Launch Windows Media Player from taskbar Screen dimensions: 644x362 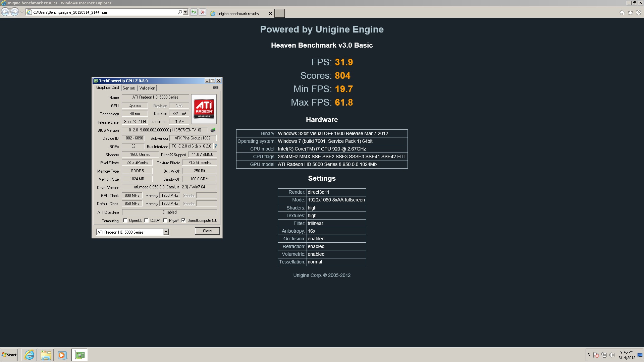62,355
